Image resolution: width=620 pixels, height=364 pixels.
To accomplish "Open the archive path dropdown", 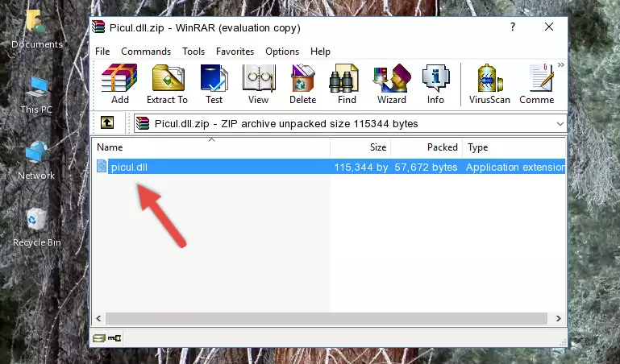I will coord(560,124).
